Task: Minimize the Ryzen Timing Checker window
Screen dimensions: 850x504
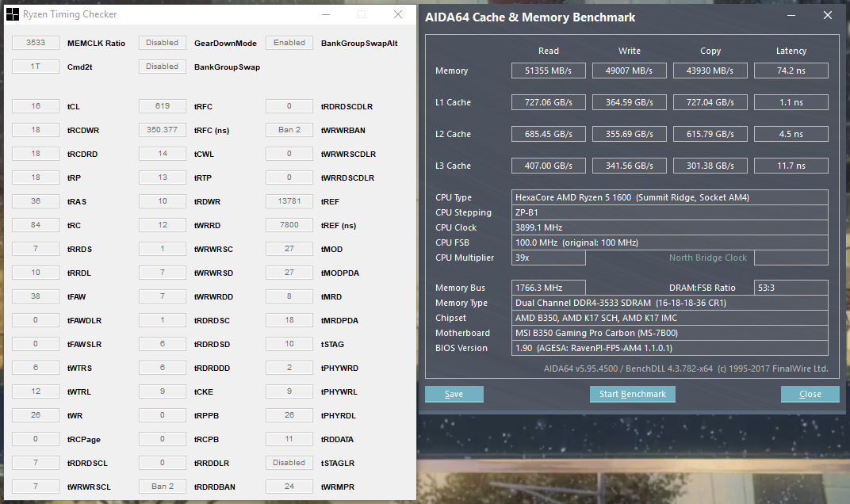Action: coord(326,14)
